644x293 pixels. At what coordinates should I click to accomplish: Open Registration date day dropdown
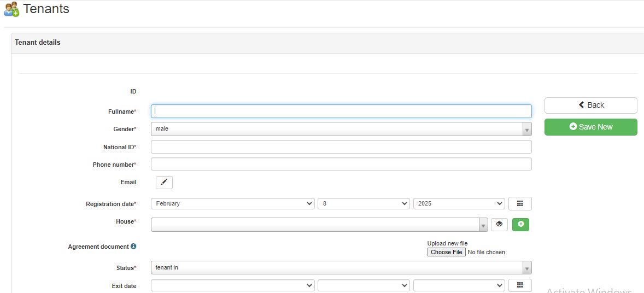(364, 203)
